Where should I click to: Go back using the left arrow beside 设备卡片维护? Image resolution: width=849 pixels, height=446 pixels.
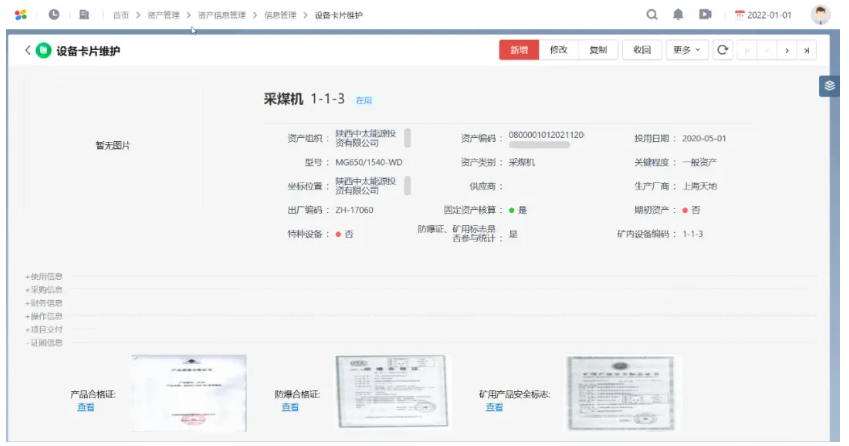(27, 51)
